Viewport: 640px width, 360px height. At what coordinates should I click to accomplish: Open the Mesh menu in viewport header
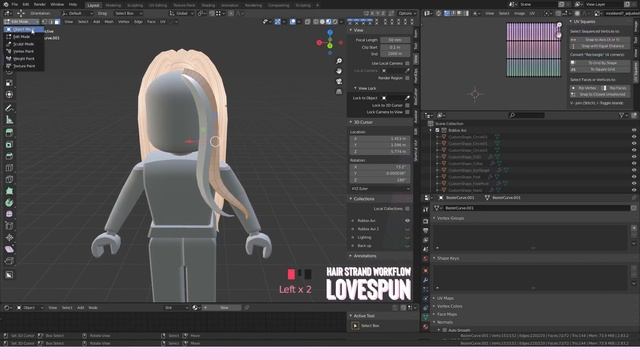click(109, 22)
